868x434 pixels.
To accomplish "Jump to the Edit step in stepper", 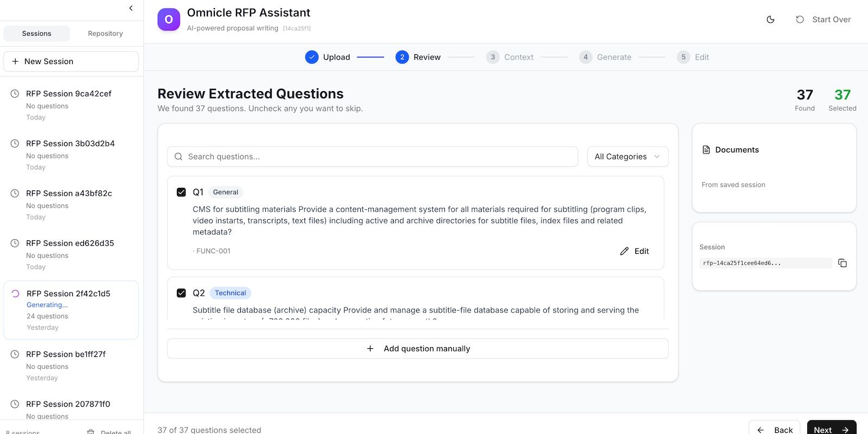I will pos(693,57).
